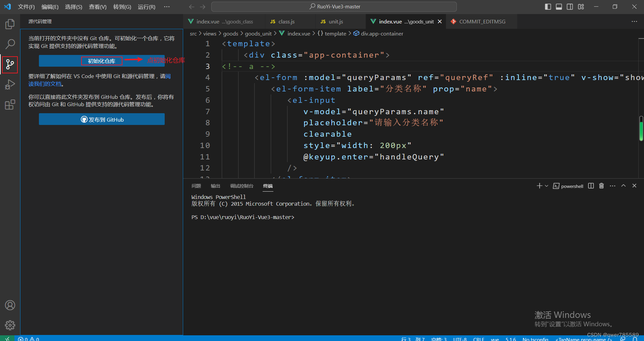Screen dimensions: 644x341
Task: Expand breadcrumb template symbol
Action: [332, 33]
